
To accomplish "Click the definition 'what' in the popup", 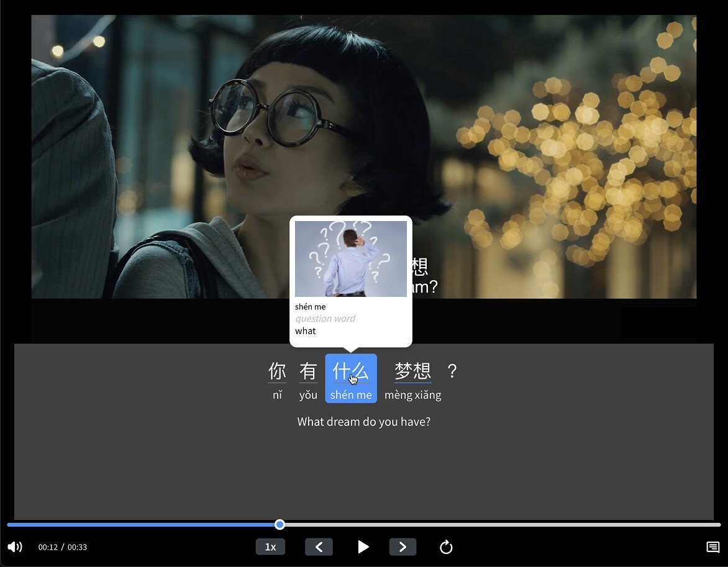I will tap(305, 331).
